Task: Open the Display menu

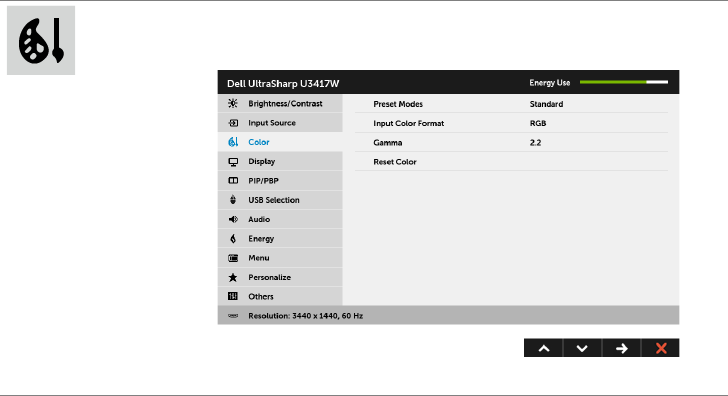Action: coord(280,161)
